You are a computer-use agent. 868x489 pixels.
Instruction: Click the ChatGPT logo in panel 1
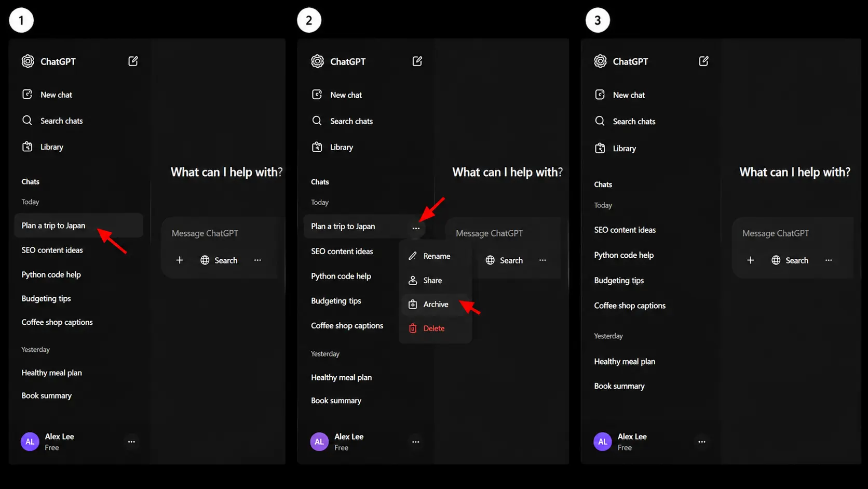point(28,61)
